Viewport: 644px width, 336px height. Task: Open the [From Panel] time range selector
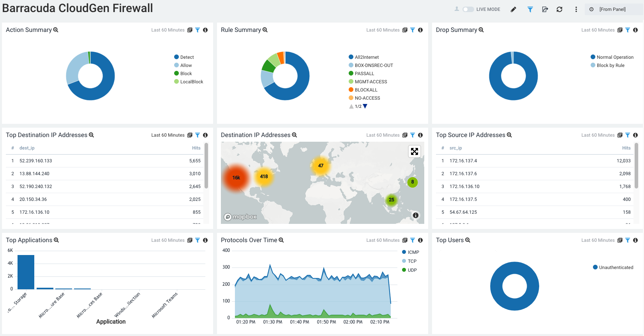(613, 9)
